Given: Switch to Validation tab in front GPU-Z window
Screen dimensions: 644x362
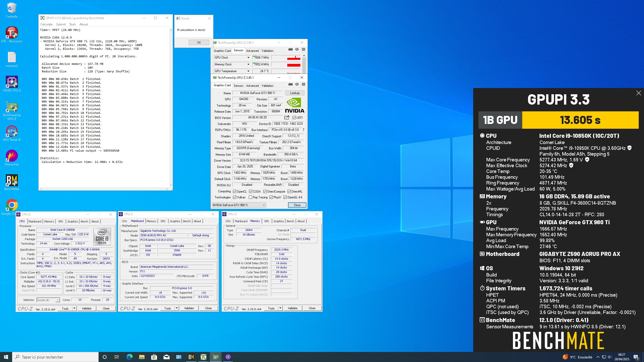Looking at the screenshot, I should 267,86.
